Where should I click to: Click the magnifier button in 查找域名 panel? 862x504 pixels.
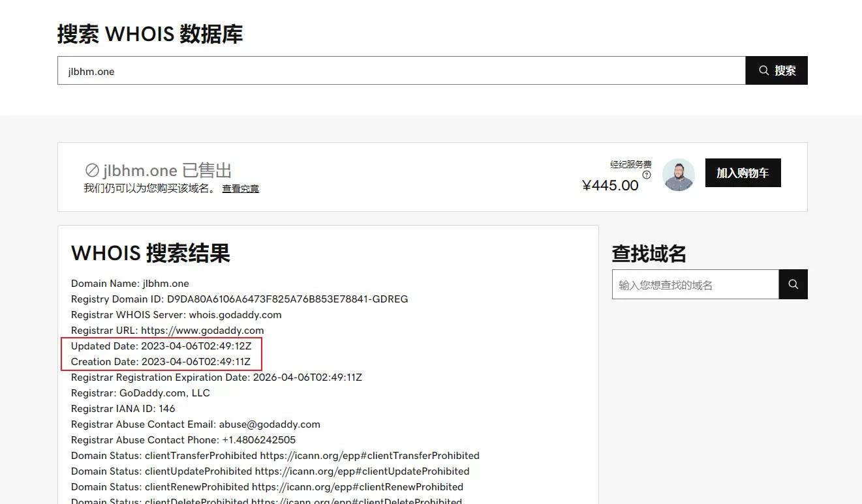tap(793, 284)
